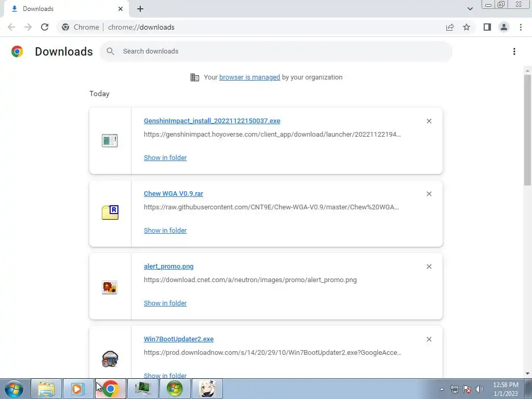This screenshot has width=532, height=399.
Task: Share this page via the share icon
Action: point(450,27)
